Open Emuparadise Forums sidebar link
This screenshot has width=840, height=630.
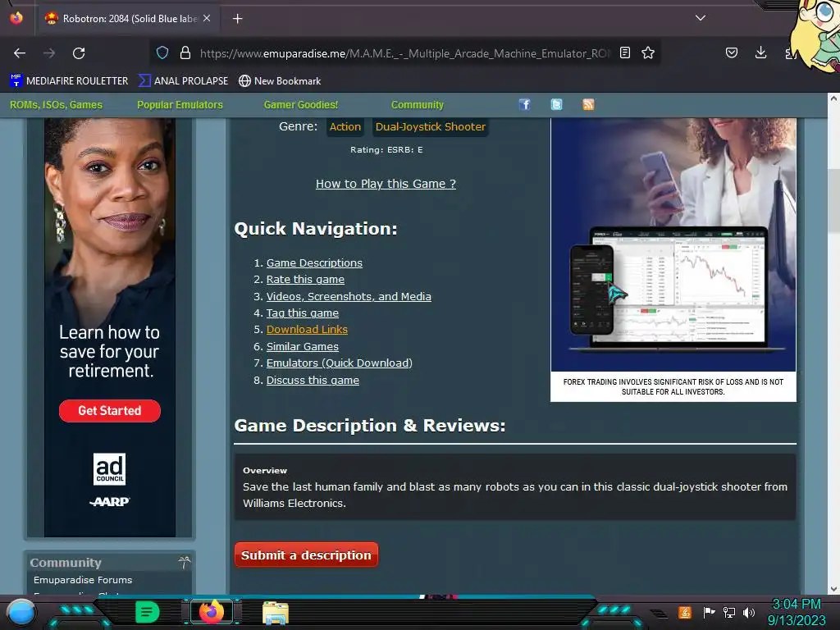click(83, 580)
